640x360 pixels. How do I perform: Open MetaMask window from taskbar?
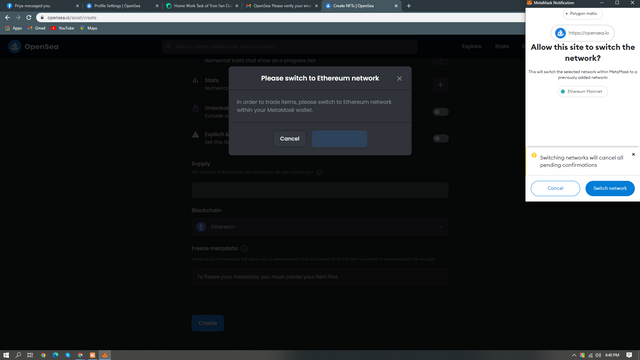[105, 355]
